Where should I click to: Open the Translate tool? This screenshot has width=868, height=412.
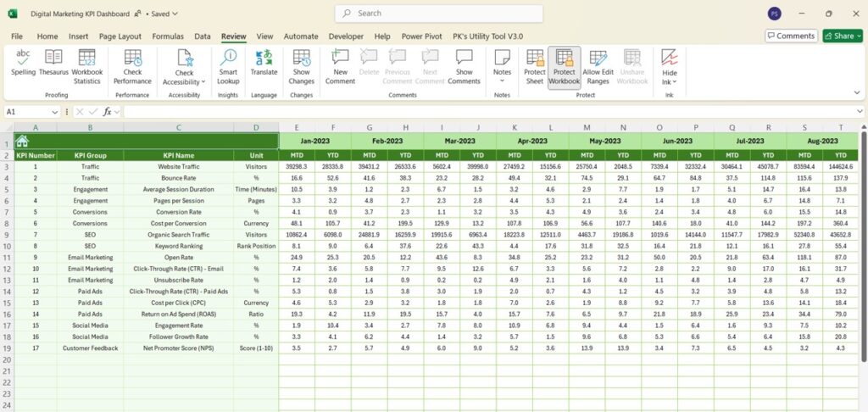[264, 62]
